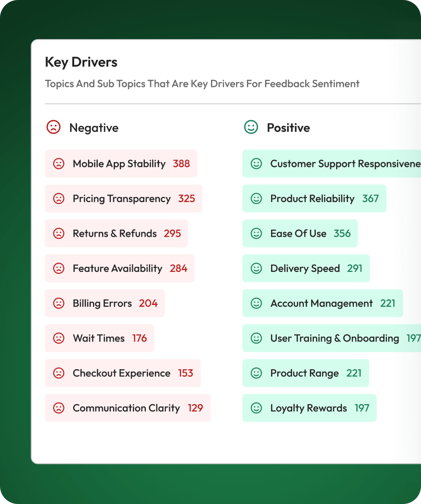Open the Feature Availability topic chip
The height and width of the screenshot is (504, 421).
click(120, 269)
